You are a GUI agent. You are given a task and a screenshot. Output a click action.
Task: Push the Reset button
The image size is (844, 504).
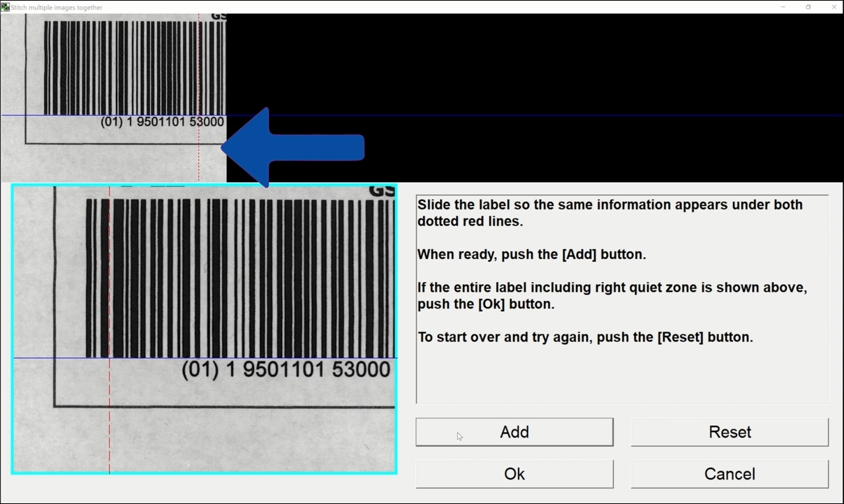[730, 432]
